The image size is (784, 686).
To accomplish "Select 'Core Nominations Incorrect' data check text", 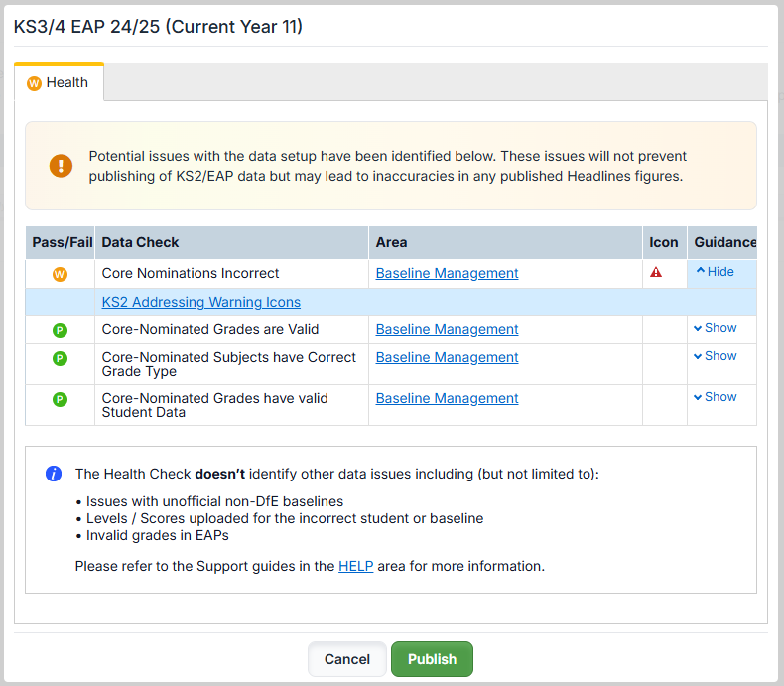I will pos(191,273).
